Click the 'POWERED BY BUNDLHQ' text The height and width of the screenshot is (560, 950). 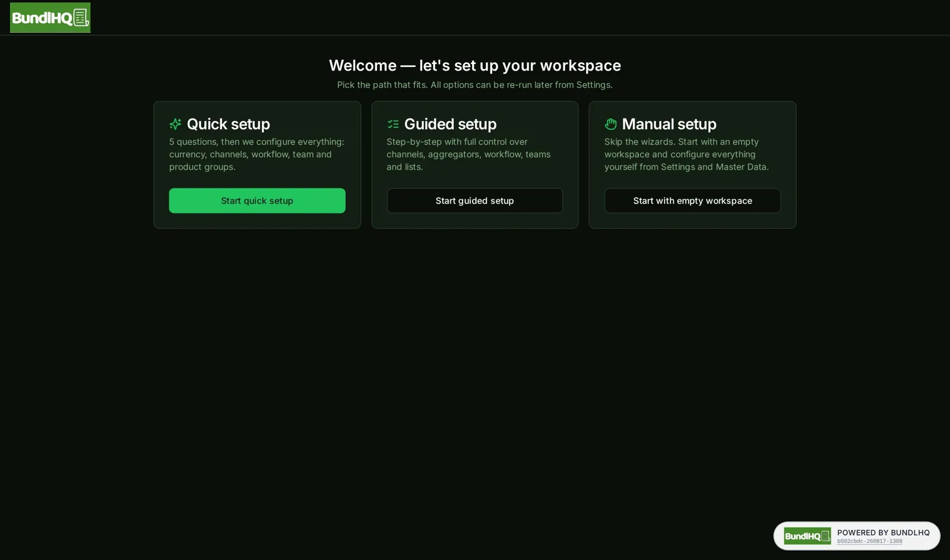tap(883, 533)
